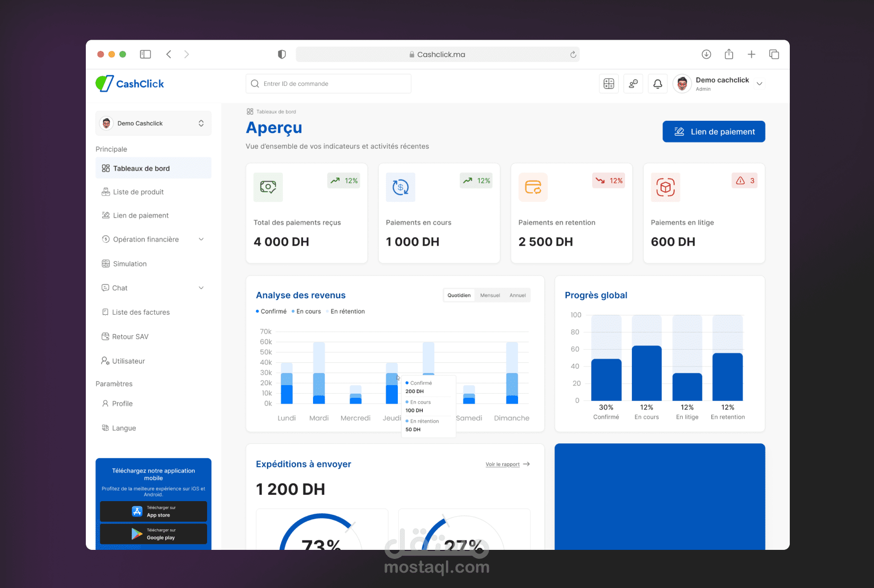Click the En retention progress bar

click(x=728, y=377)
